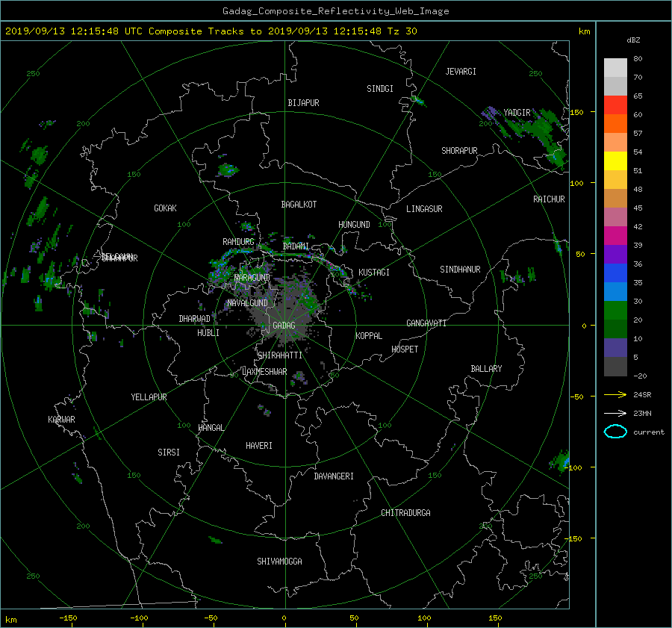672x628 pixels.
Task: Click the YELLAPUR city label
Action: click(149, 397)
